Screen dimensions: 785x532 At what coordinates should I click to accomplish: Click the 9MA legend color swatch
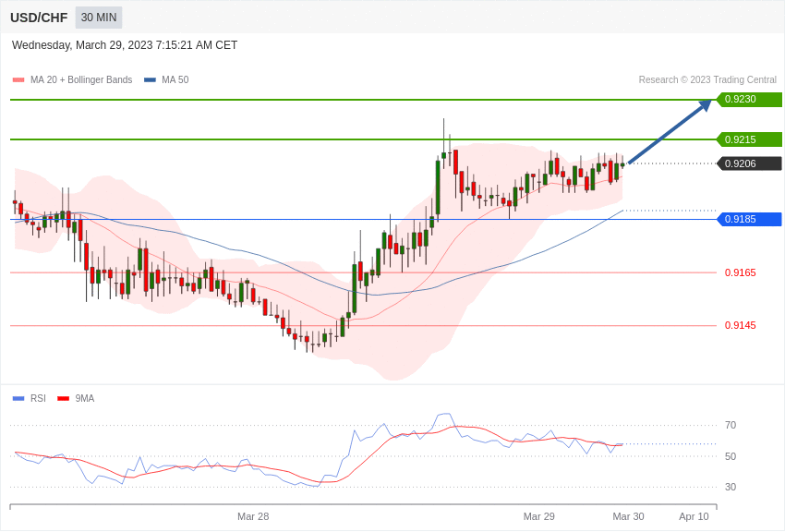point(63,398)
